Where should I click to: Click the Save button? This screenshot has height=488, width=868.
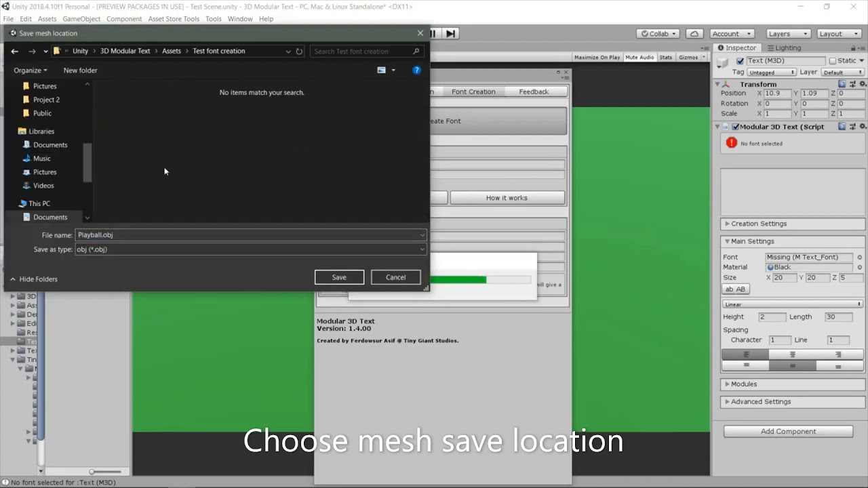339,277
